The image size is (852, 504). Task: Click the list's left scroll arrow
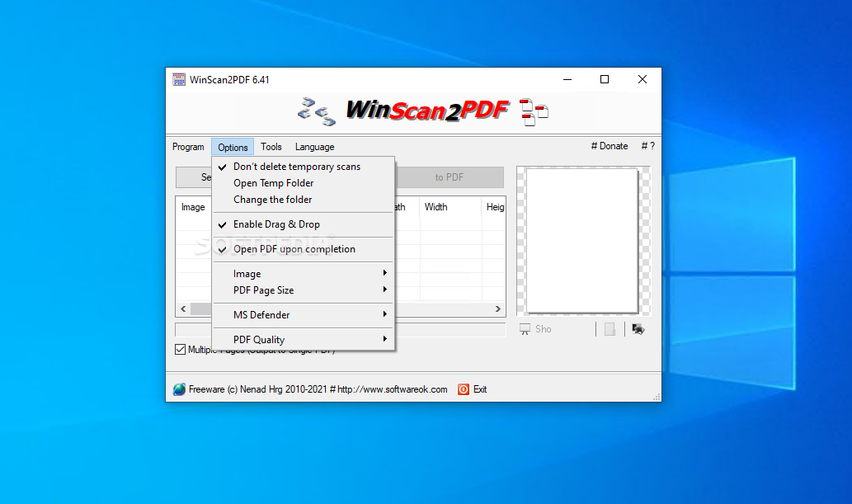pos(184,309)
